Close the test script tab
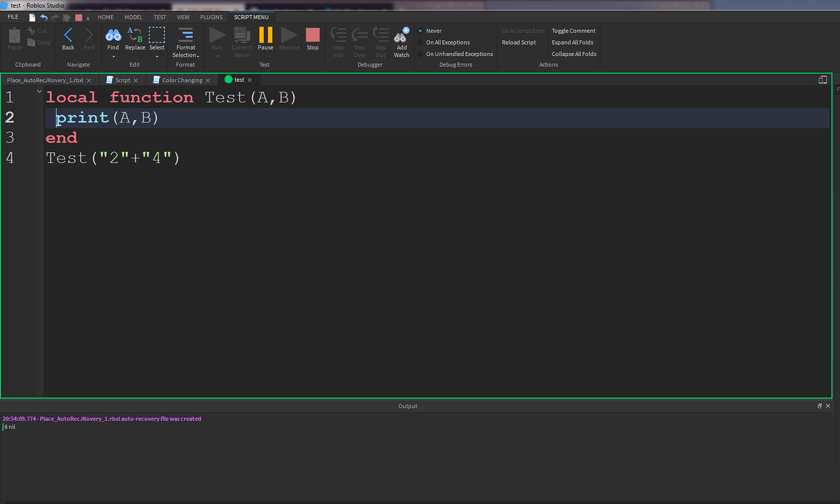Image resolution: width=840 pixels, height=504 pixels. (x=250, y=80)
